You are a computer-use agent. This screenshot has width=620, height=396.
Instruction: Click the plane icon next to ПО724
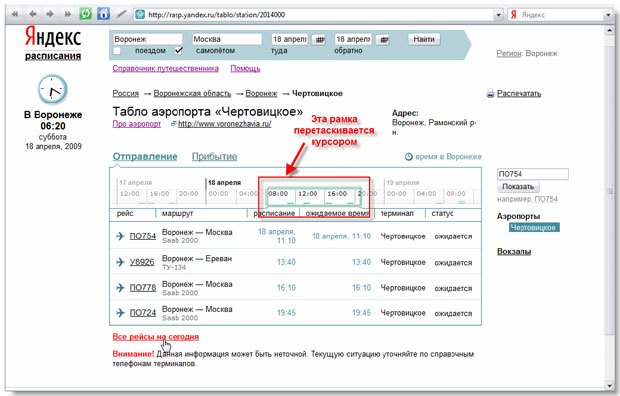120,313
